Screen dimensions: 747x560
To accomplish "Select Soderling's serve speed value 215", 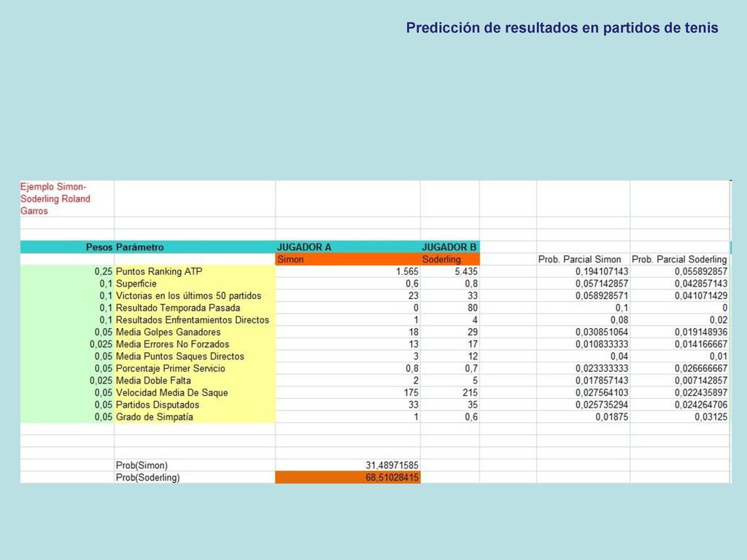I will coord(449,393).
